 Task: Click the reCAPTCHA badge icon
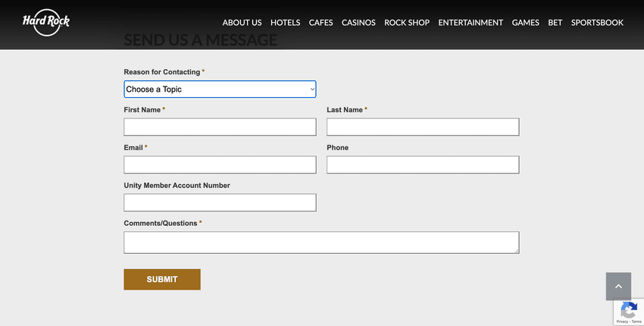(x=629, y=309)
